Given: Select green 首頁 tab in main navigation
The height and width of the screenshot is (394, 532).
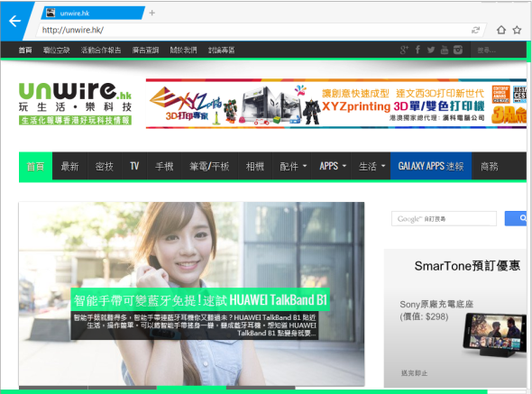Looking at the screenshot, I should tap(36, 166).
